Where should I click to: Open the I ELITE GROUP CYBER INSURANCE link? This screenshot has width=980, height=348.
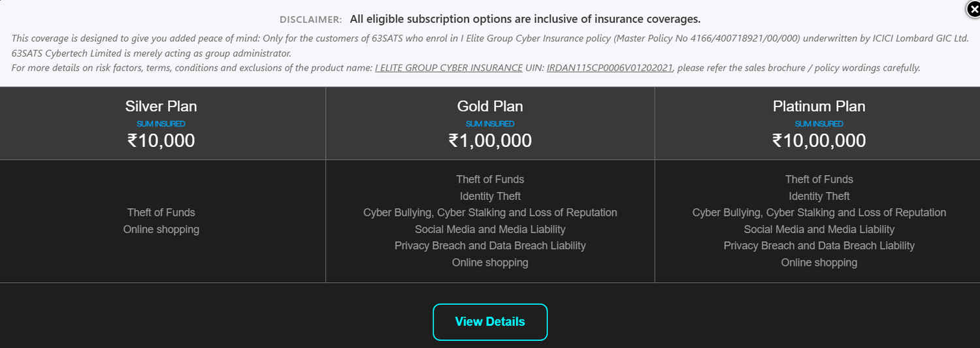coord(448,68)
